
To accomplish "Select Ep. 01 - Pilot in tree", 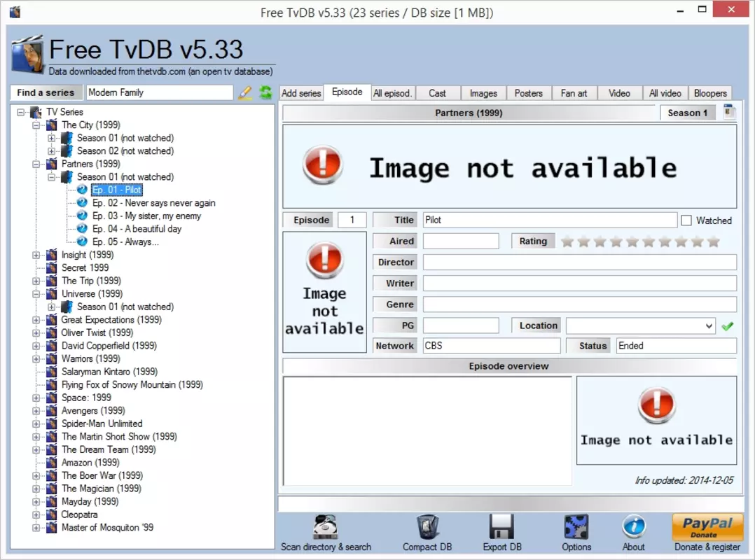I will coord(116,190).
